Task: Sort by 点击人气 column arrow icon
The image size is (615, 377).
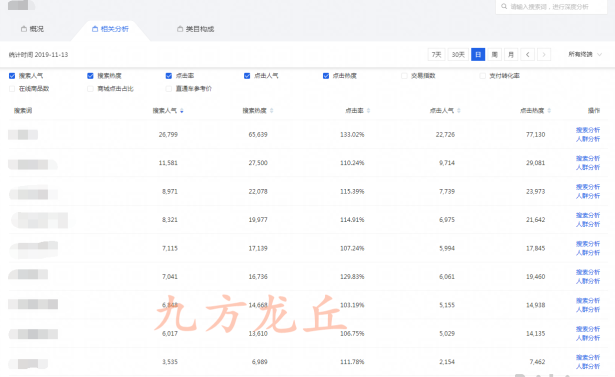Action: tap(459, 111)
